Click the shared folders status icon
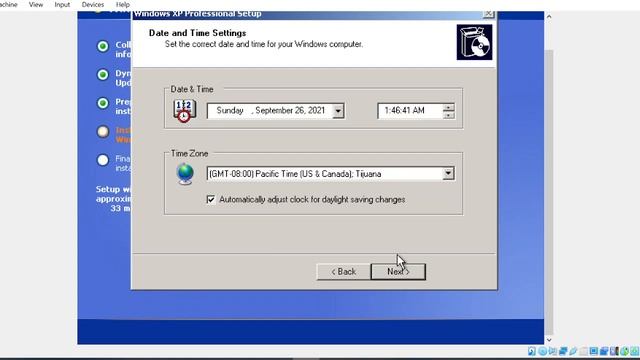Image resolution: width=640 pixels, height=360 pixels. (584, 351)
